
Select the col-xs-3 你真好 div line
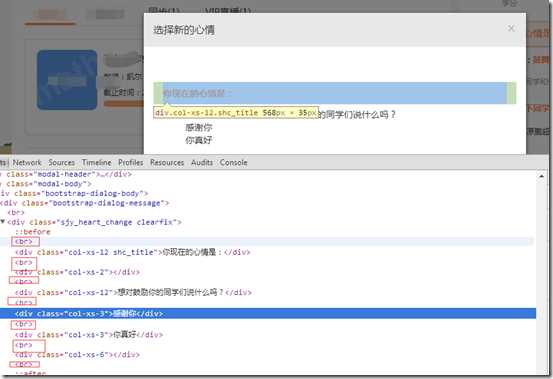pos(89,335)
